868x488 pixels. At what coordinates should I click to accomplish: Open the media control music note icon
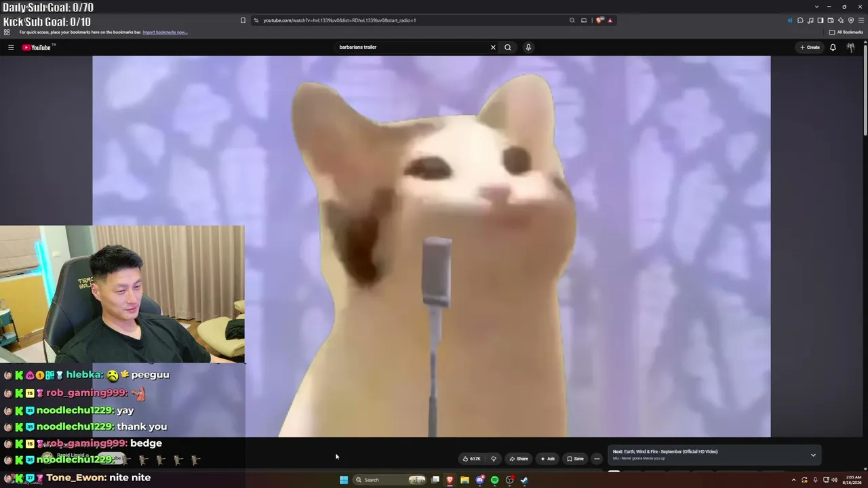coord(810,20)
